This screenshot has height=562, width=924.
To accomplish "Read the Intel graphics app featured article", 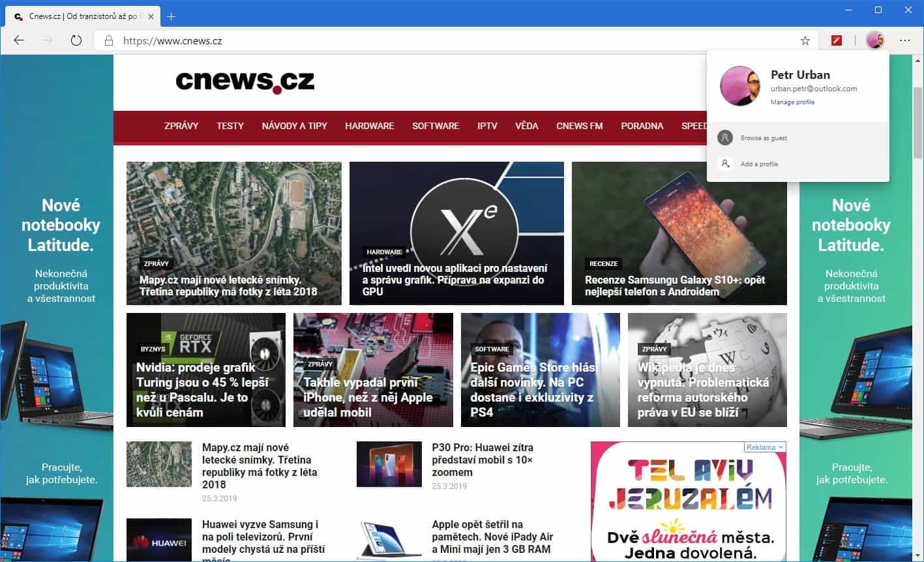I will click(x=456, y=233).
